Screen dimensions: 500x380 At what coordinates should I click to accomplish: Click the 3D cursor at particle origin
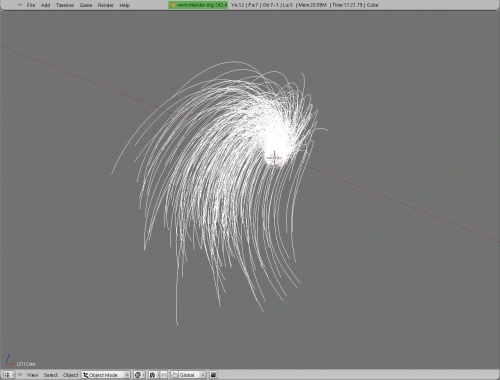(x=274, y=158)
